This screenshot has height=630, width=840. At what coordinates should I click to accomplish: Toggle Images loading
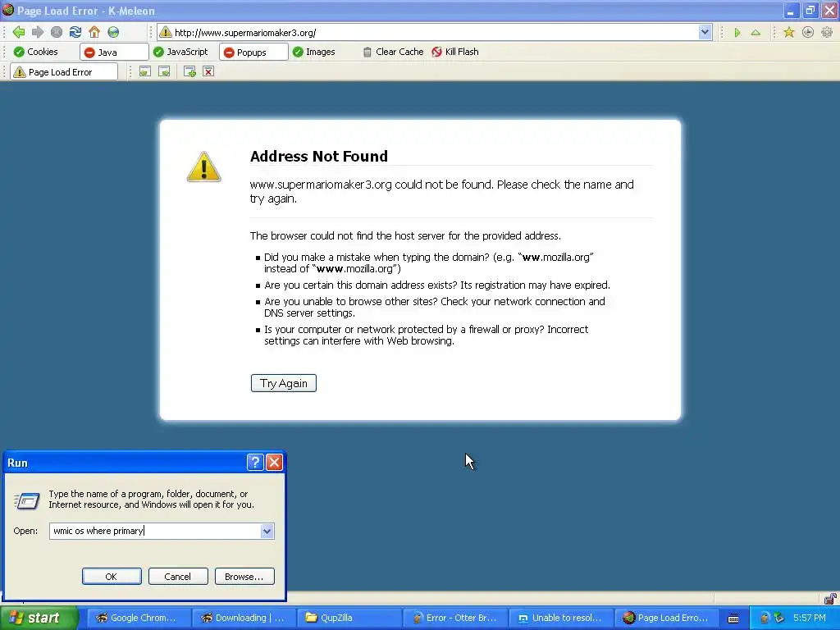point(314,52)
